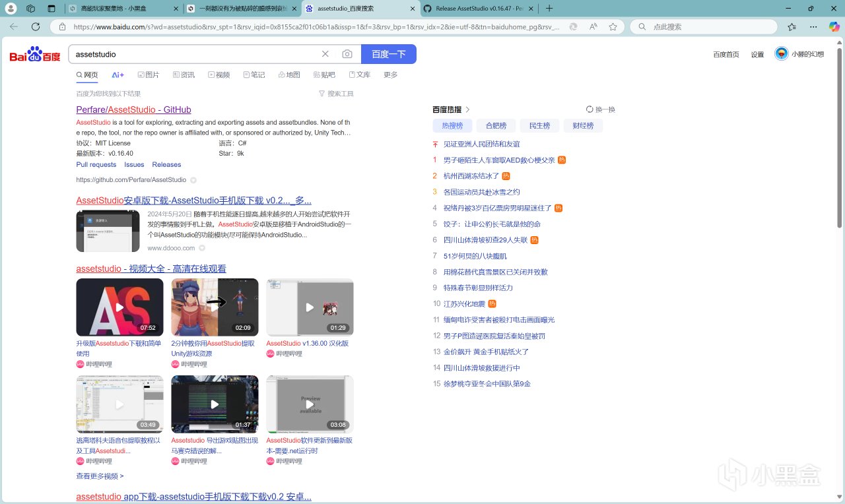Play the 03:49 逃离塔科夫 video
The width and height of the screenshot is (845, 504).
[x=119, y=404]
